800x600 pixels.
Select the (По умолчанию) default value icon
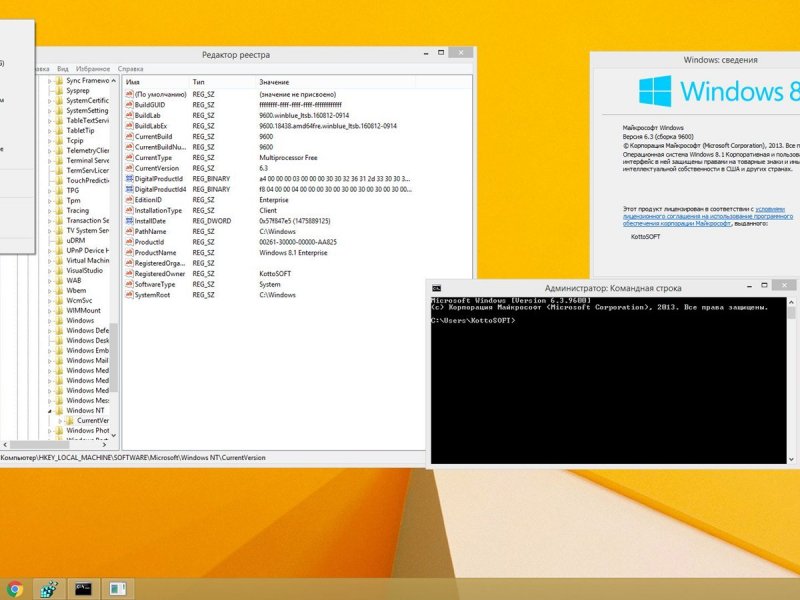point(129,94)
